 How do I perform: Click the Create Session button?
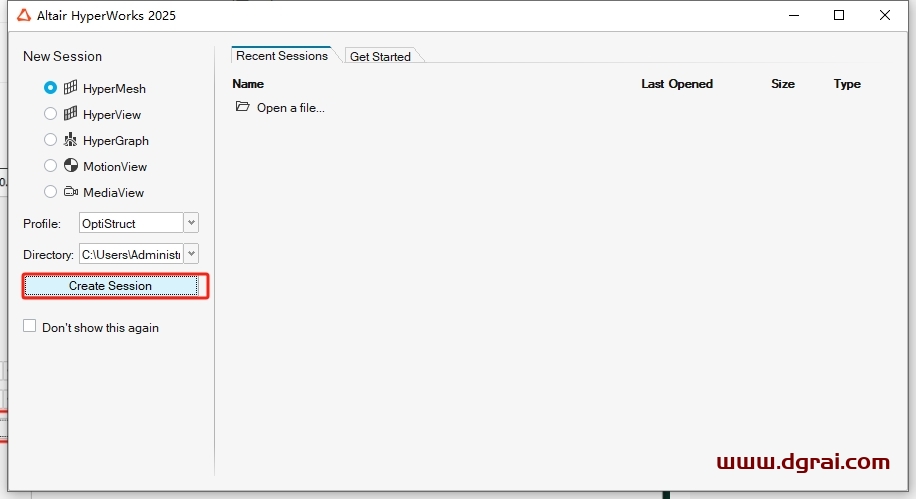coord(111,286)
